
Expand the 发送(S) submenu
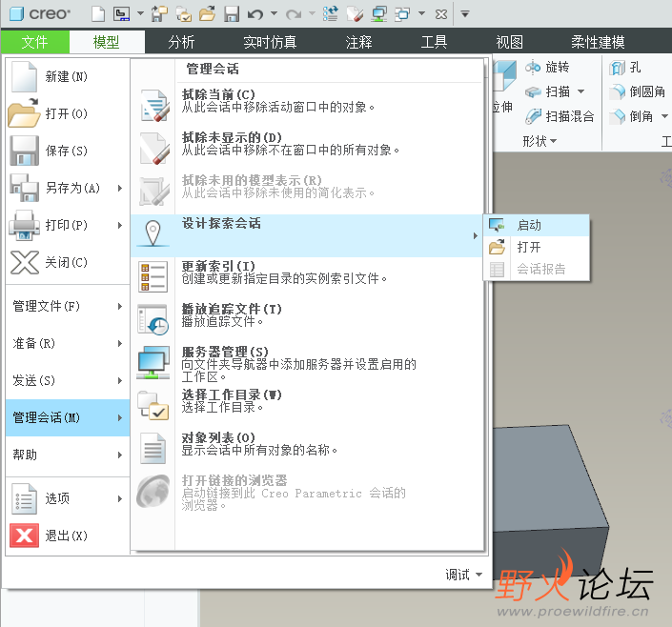pos(68,380)
